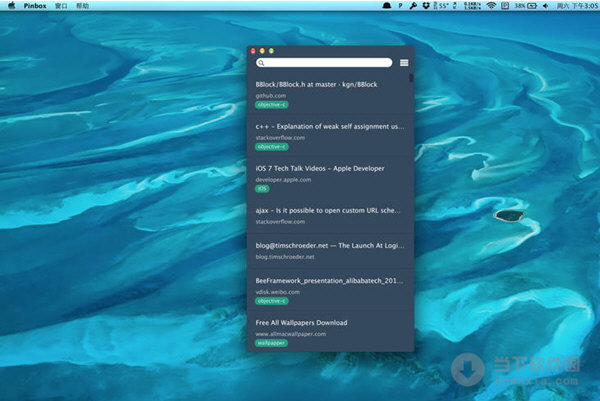Screen dimensions: 600x401
Task: Open the Wi-Fi status menu
Action: point(491,5)
